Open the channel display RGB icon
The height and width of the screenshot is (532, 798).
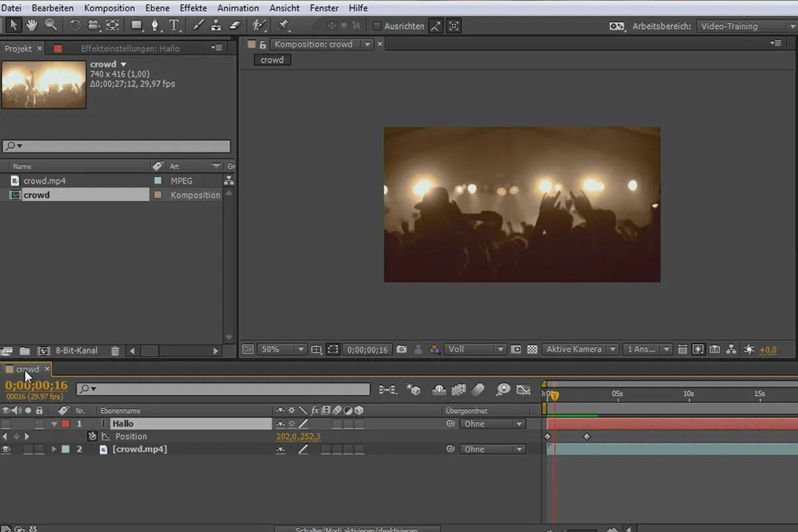434,349
